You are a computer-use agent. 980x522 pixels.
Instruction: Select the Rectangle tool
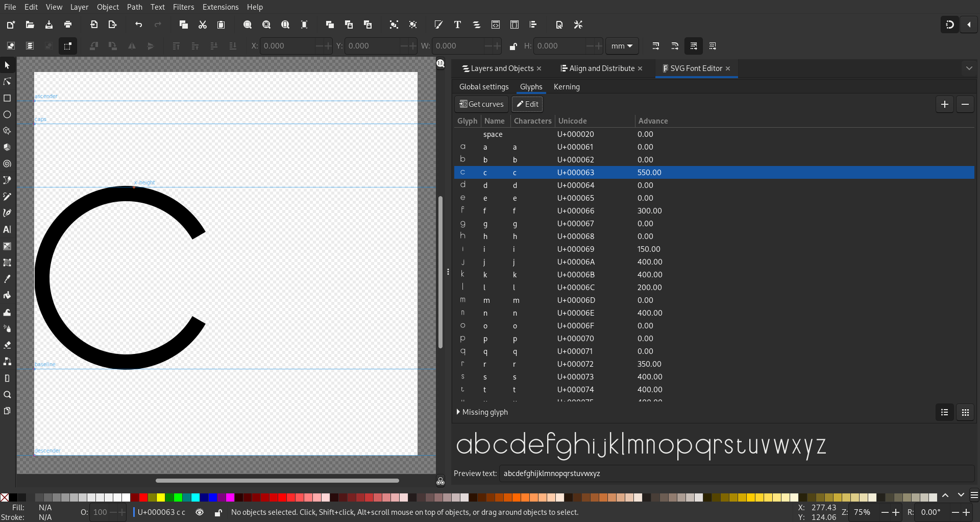tap(7, 98)
